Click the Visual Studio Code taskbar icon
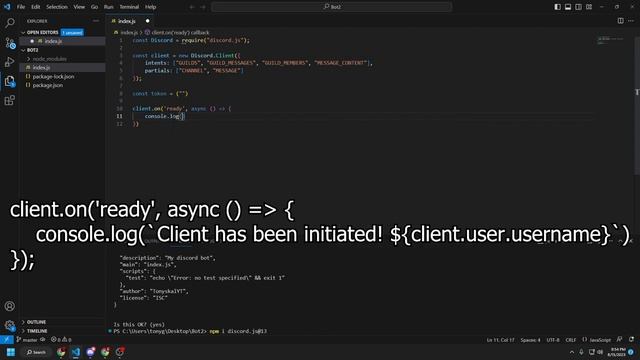This screenshot has height=360, width=640. click(76, 352)
